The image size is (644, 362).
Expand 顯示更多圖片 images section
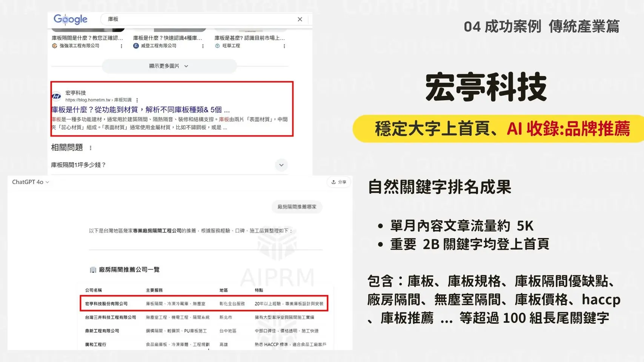point(169,66)
